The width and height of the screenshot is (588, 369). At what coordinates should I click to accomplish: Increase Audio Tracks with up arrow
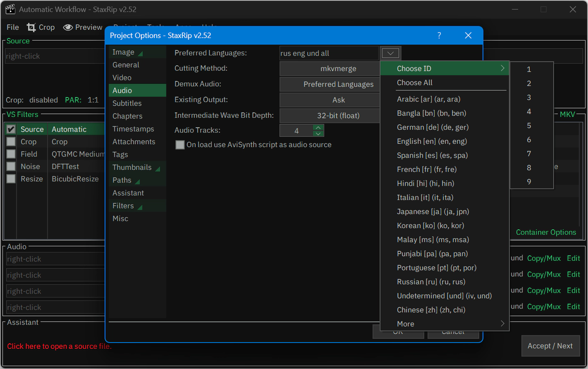318,127
